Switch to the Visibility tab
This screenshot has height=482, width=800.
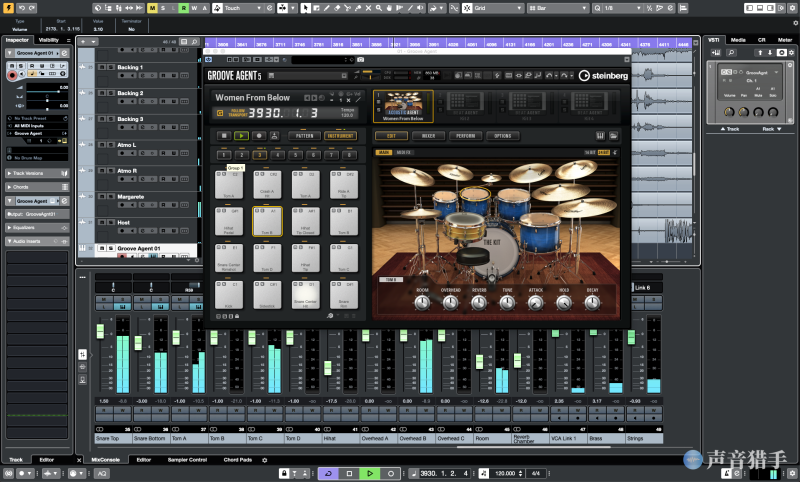[x=48, y=40]
